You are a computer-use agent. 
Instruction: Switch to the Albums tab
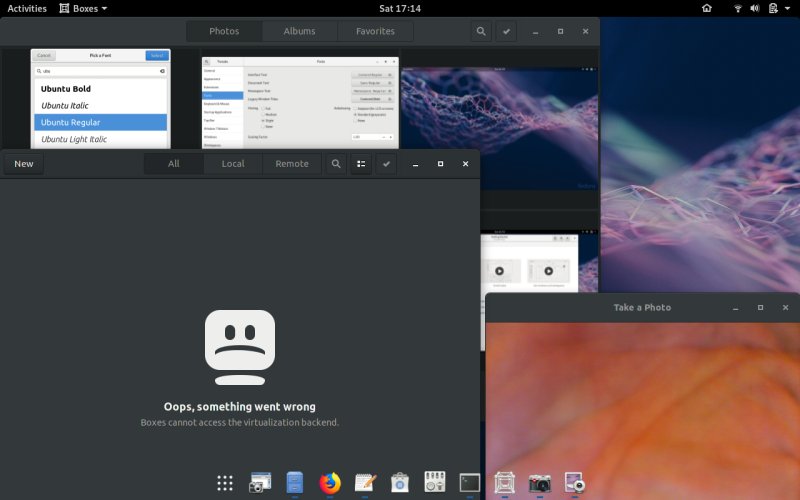[x=299, y=31]
